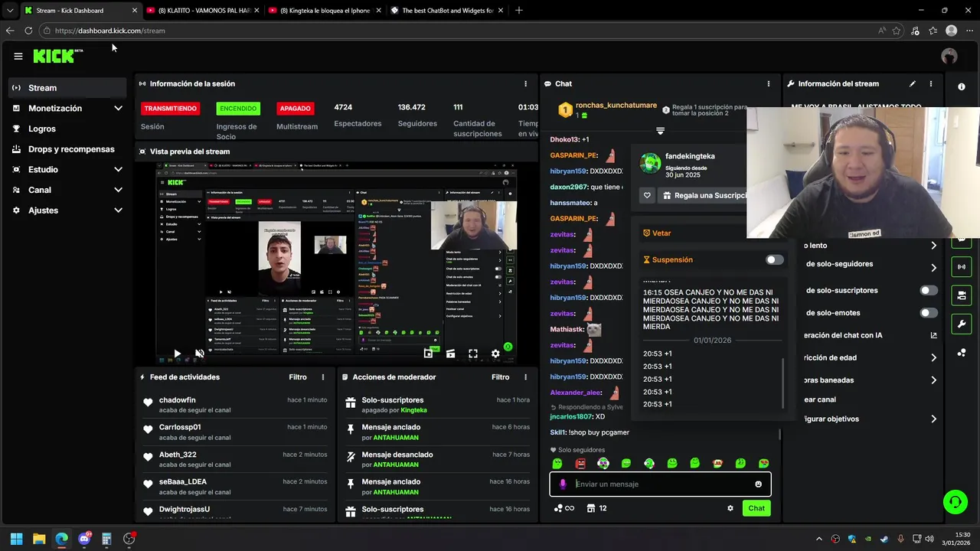Open chat settings gear icon
The height and width of the screenshot is (551, 980).
(730, 508)
